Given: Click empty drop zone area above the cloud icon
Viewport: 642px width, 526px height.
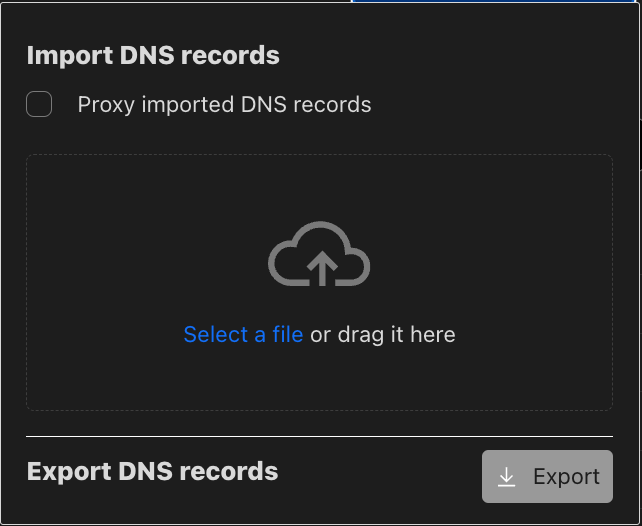Looking at the screenshot, I should click(319, 186).
